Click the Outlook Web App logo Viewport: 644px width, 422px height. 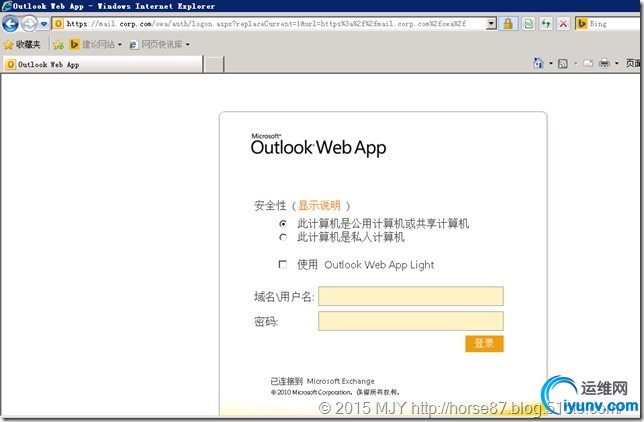pos(318,145)
